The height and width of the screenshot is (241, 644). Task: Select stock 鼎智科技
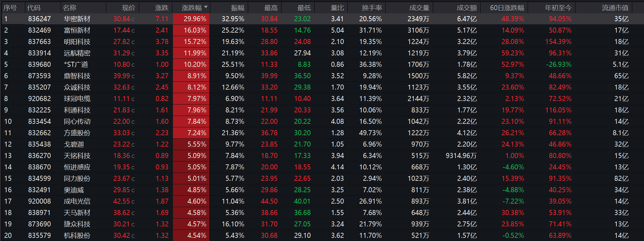point(77,76)
